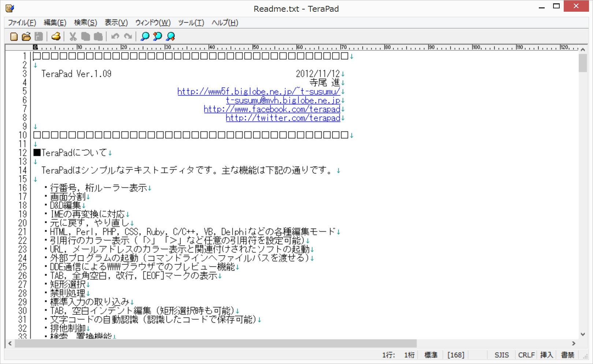Click the 1行: line indicator in status bar

coord(388,355)
